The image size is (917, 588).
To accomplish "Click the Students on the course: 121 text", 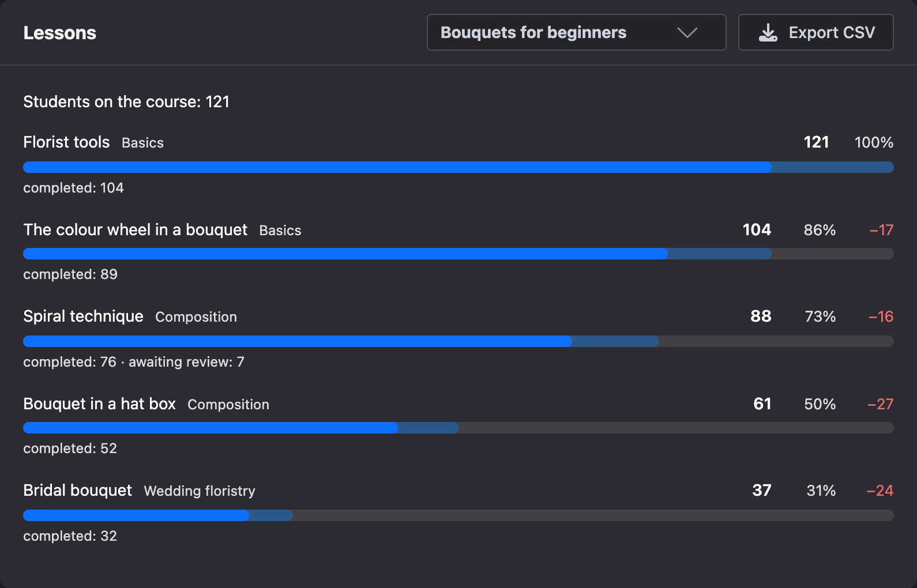I will 126,101.
